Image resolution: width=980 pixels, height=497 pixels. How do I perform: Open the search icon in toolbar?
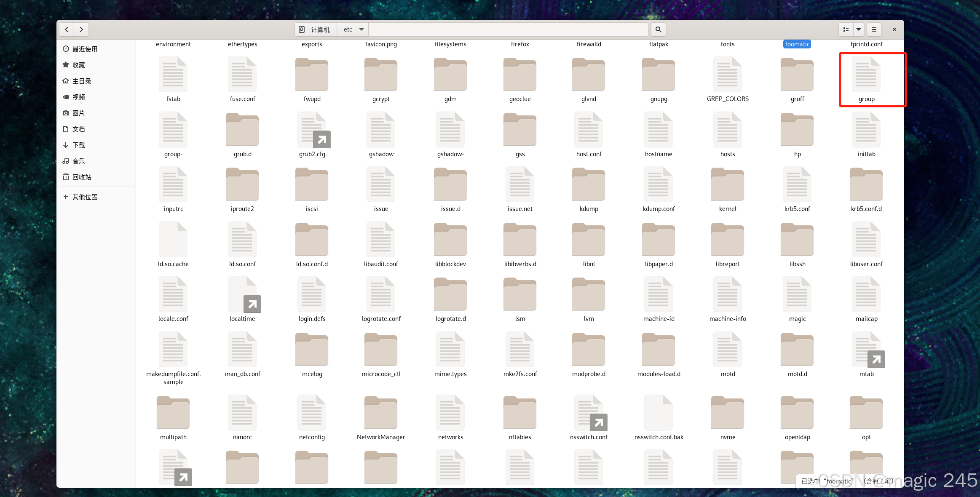[x=658, y=29]
